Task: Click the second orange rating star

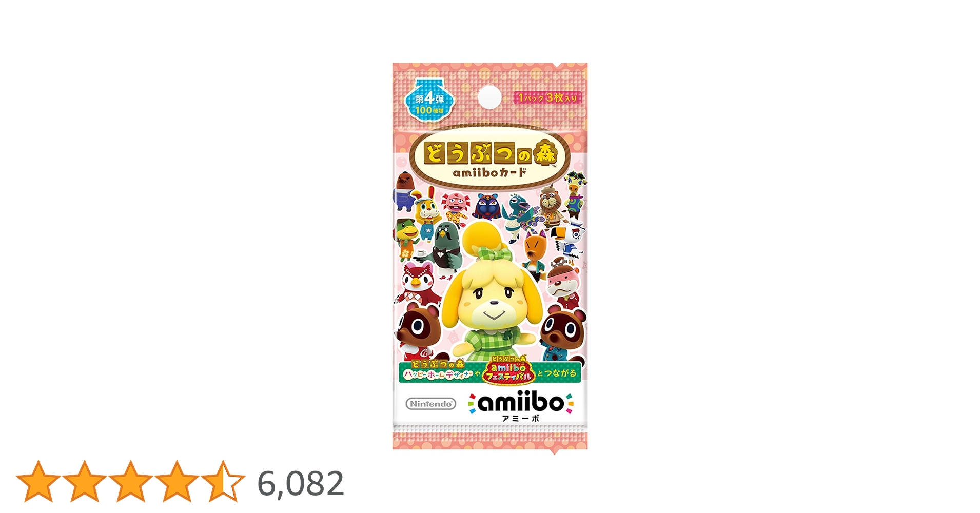Action: coord(85,481)
